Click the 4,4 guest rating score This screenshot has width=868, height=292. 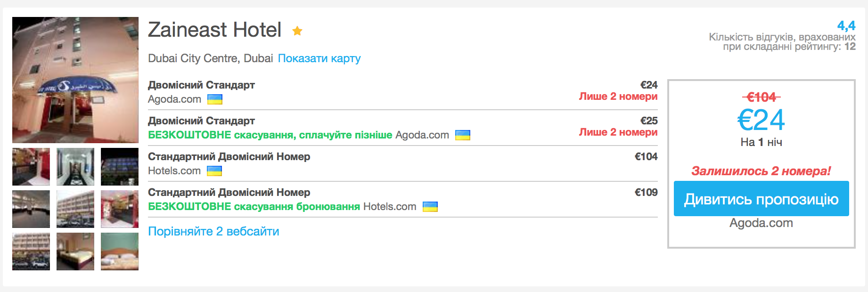[x=846, y=25]
